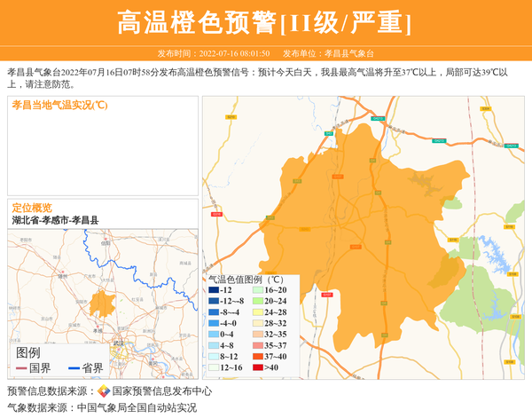Click the red 国界 line symbol in legend
Viewport: 532px width, 418px height.
coord(21,368)
